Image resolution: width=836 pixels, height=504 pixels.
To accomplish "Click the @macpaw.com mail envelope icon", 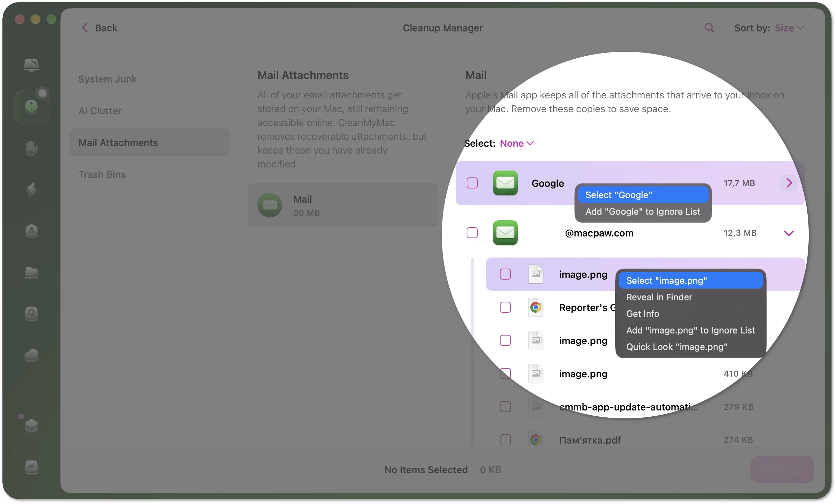I will tap(505, 233).
